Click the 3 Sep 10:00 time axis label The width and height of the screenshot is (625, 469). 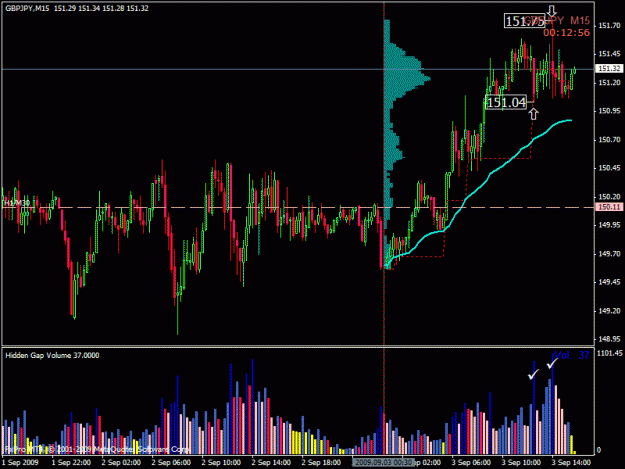point(521,463)
